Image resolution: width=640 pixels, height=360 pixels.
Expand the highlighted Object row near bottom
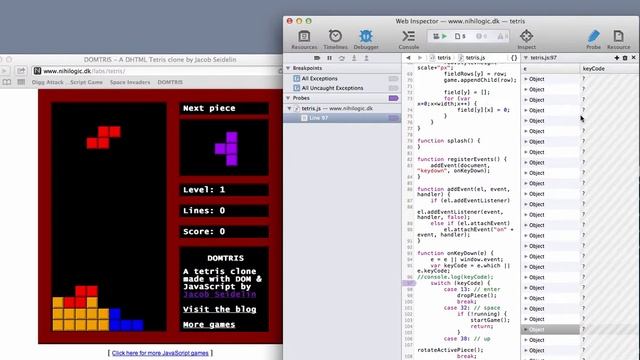[x=526, y=329]
